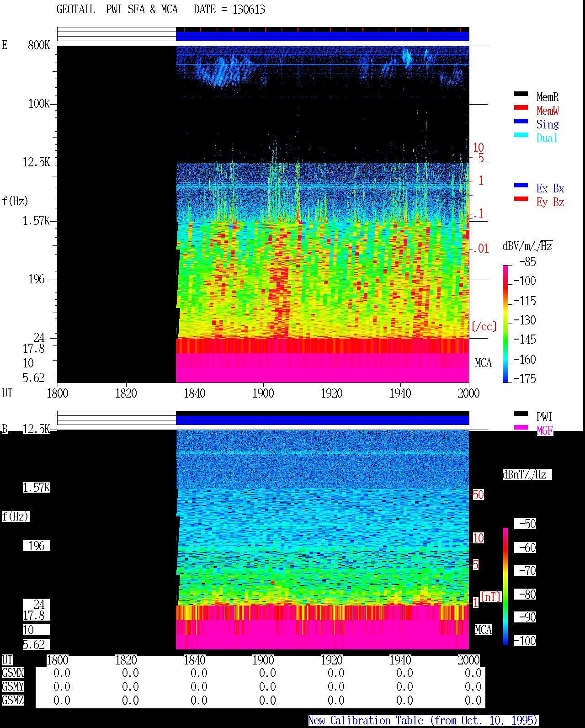
Task: Click the blue mode status bar above E panel
Action: 322,36
